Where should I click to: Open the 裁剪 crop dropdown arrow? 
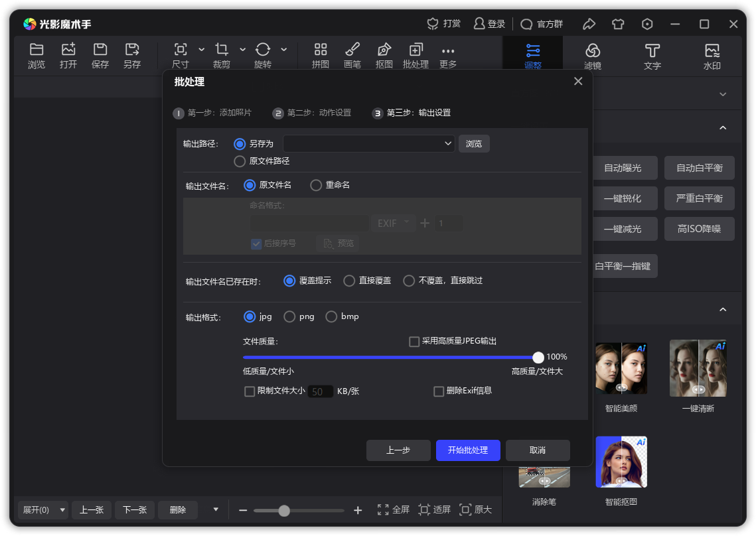[x=242, y=50]
